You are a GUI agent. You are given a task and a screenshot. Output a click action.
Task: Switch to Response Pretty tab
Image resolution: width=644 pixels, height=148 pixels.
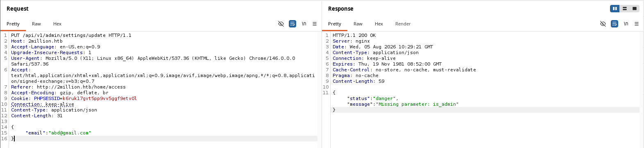(x=335, y=24)
